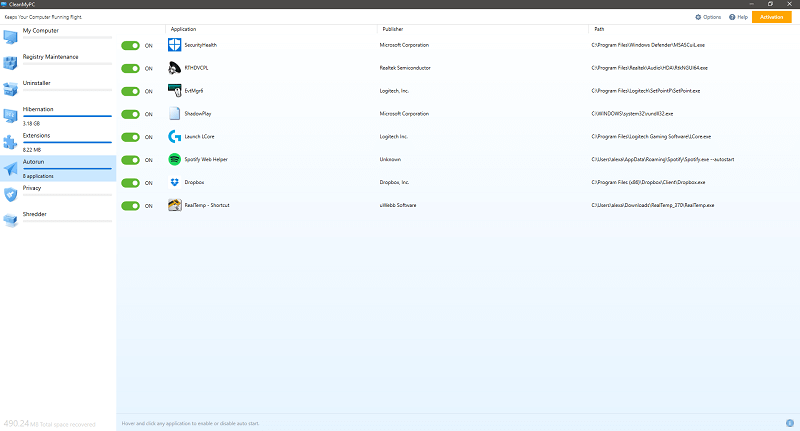
Task: Disable Launch LCore at startup
Action: (131, 137)
